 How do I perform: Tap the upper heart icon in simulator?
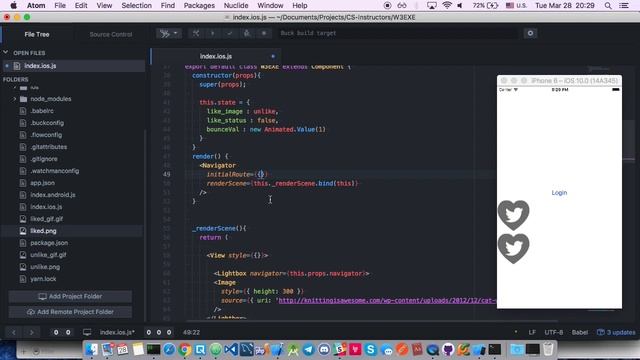513,215
